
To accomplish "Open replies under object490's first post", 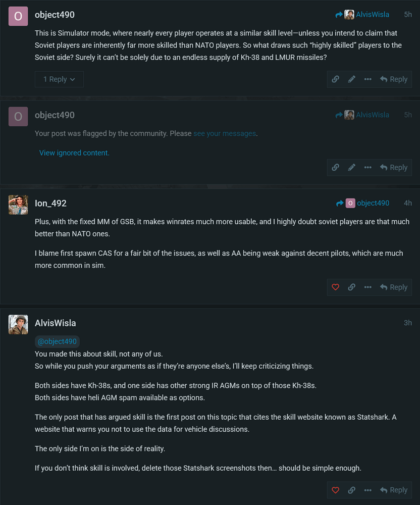I will 59,79.
